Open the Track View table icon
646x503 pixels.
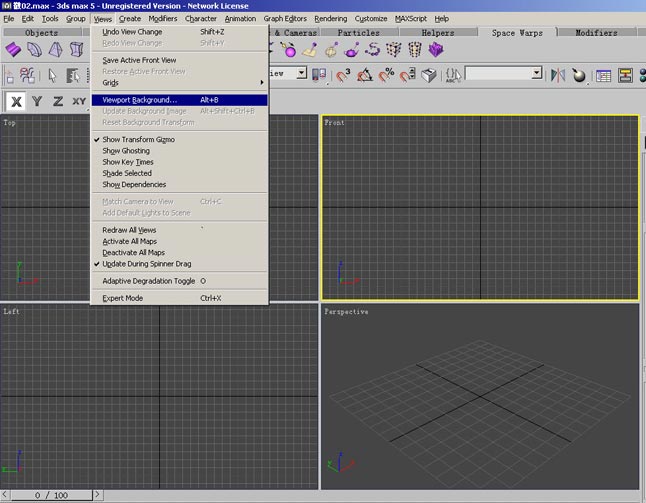tap(604, 76)
